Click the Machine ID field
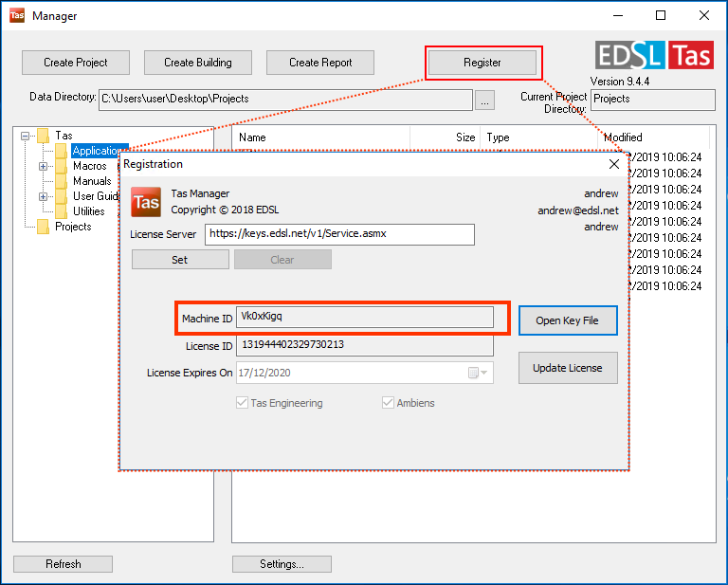 [x=364, y=317]
